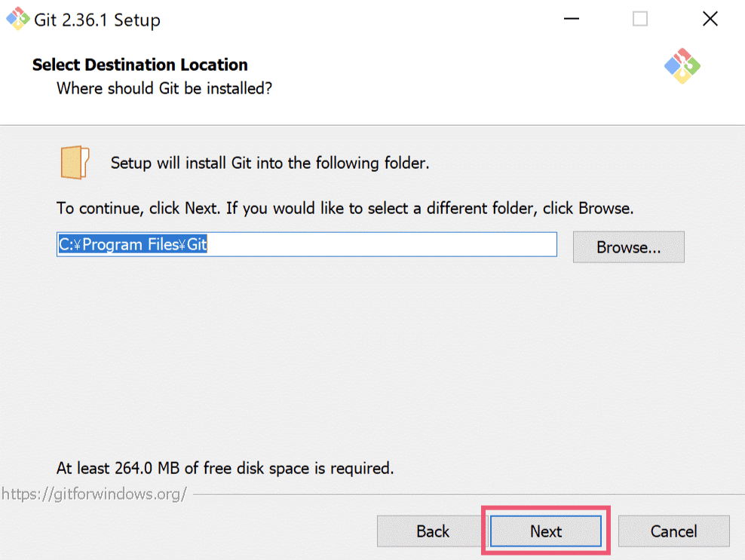Viewport: 745px width, 560px height.
Task: Click the 'Where should Git be installed?' subtitle
Action: tap(164, 88)
